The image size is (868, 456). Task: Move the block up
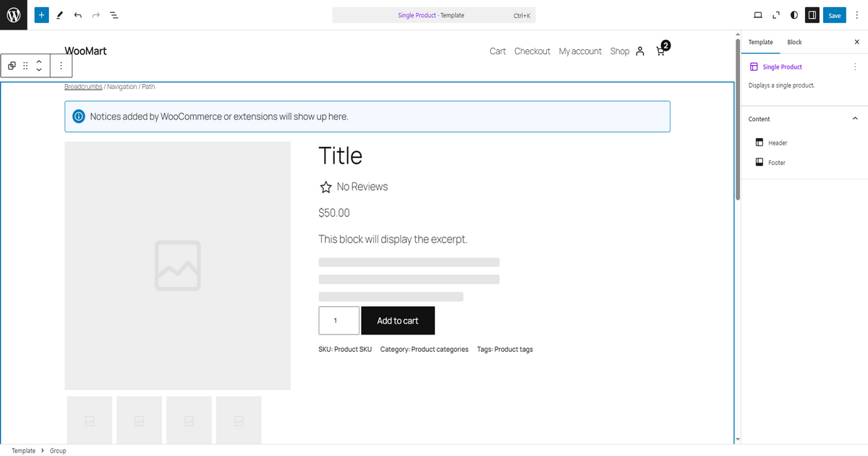(x=39, y=62)
